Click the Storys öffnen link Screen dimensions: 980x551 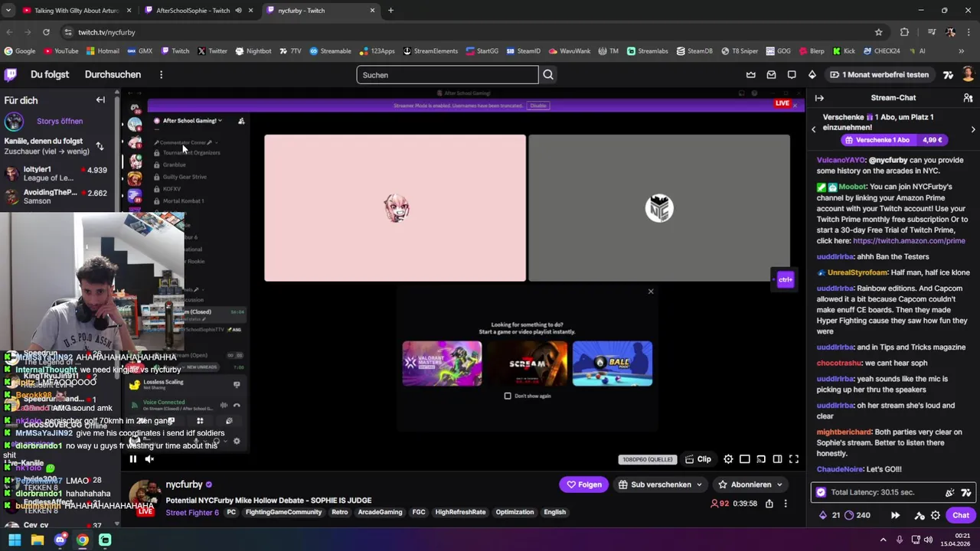[x=60, y=121]
